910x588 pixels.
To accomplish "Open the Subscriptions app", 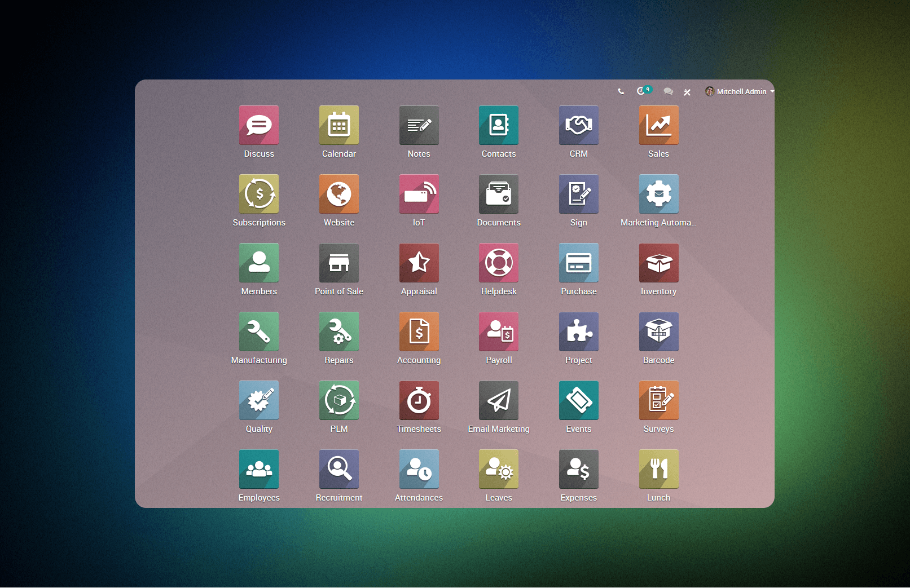I will tap(259, 194).
